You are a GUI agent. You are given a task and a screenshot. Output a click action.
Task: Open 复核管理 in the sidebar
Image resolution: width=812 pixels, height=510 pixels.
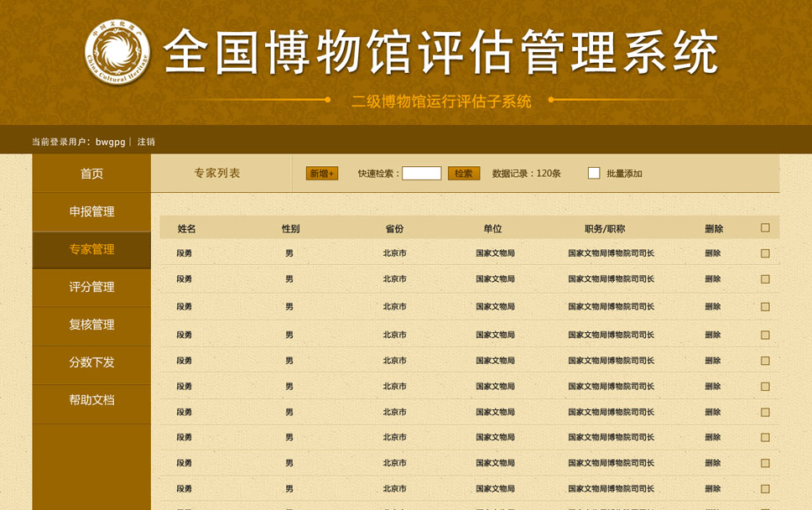[91, 325]
